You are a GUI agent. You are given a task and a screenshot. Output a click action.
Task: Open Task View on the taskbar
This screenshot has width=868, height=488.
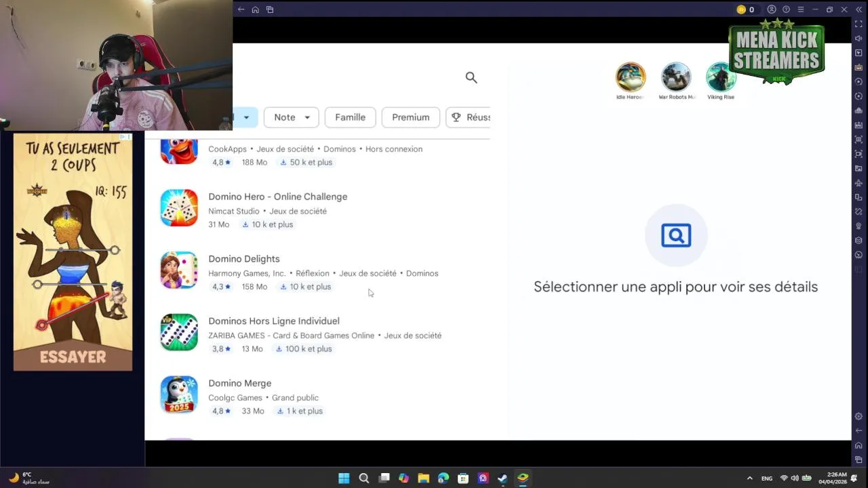click(384, 478)
